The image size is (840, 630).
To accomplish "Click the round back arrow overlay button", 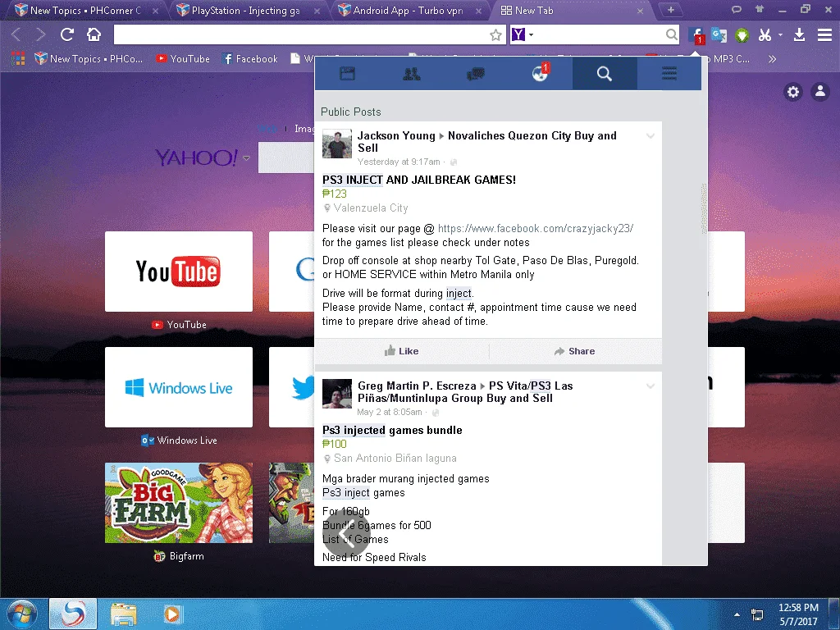I will pyautogui.click(x=348, y=535).
